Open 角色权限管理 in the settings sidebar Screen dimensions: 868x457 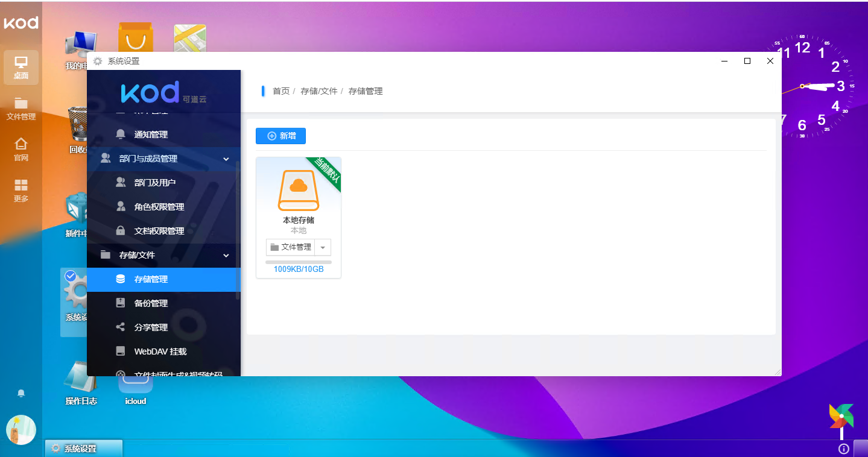tap(163, 207)
